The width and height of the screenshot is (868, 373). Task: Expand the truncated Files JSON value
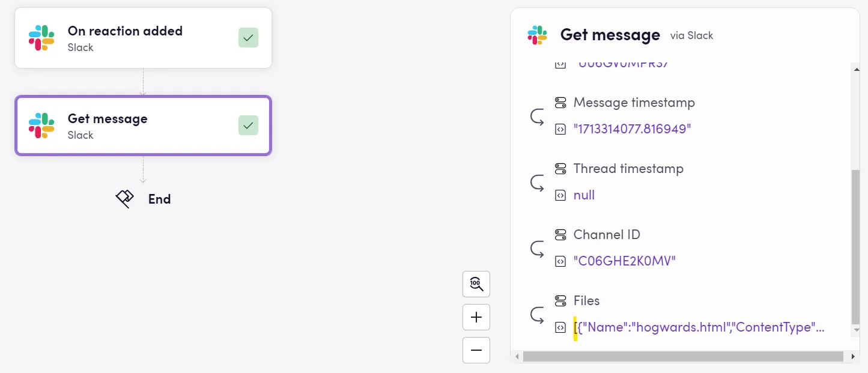point(699,327)
